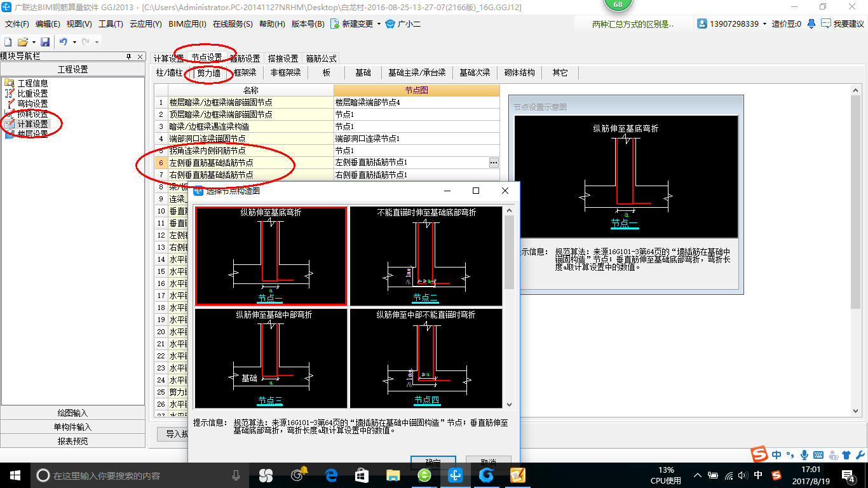Open the 在线服务(S) menu
The width and height of the screenshot is (868, 488).
pyautogui.click(x=233, y=24)
